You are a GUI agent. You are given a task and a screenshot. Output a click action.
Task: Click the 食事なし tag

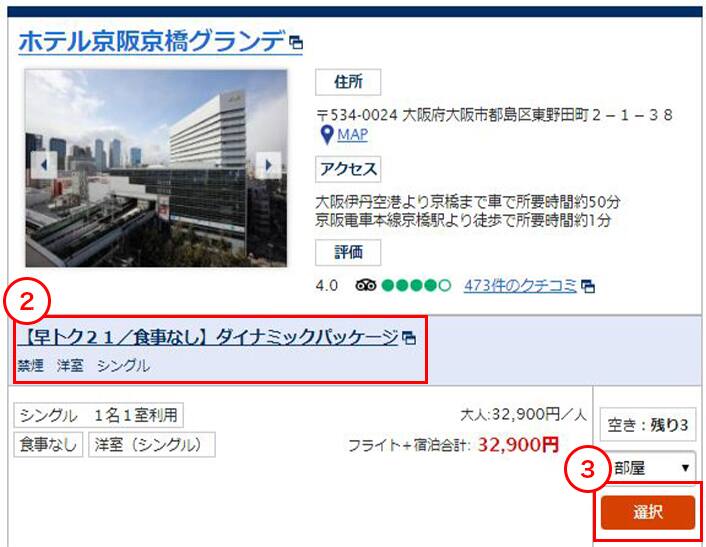pos(48,444)
